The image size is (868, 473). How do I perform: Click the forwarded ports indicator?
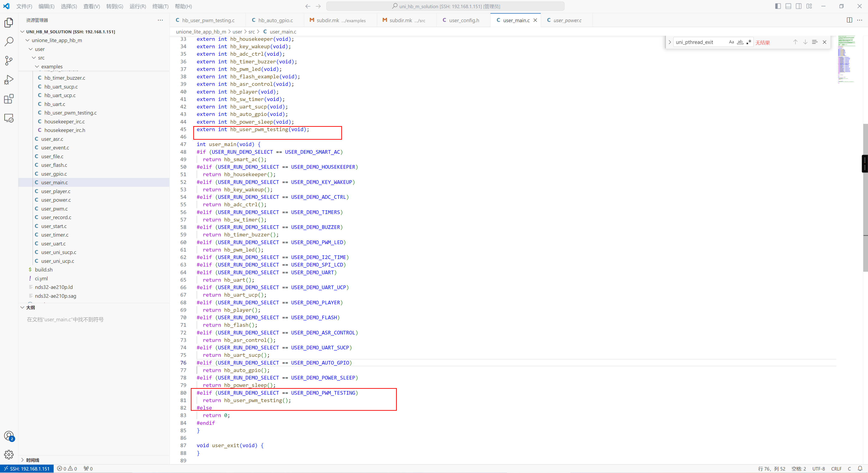[88, 469]
